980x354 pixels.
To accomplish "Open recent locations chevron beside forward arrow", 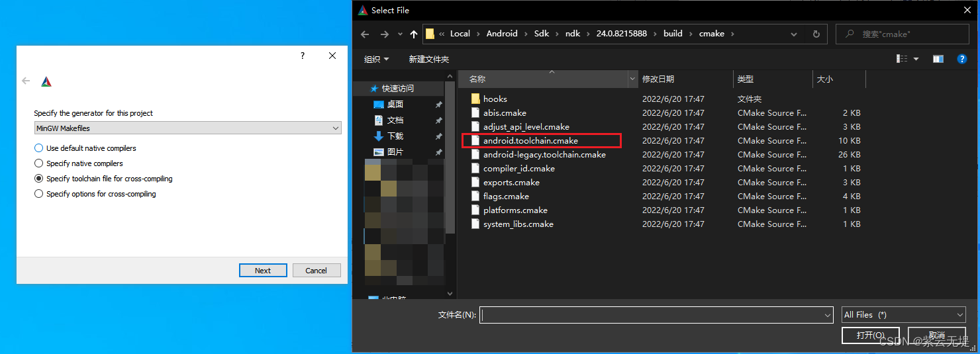I will pos(400,34).
